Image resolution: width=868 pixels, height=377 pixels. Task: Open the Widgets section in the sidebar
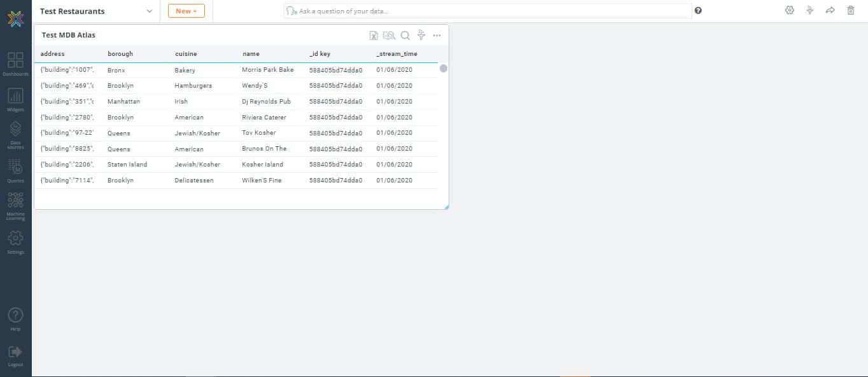15,100
